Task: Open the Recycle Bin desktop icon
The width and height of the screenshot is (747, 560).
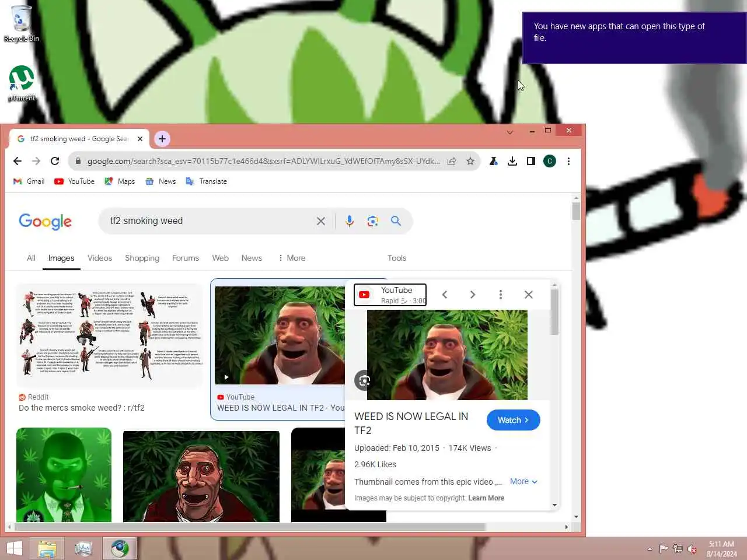Action: click(21, 23)
